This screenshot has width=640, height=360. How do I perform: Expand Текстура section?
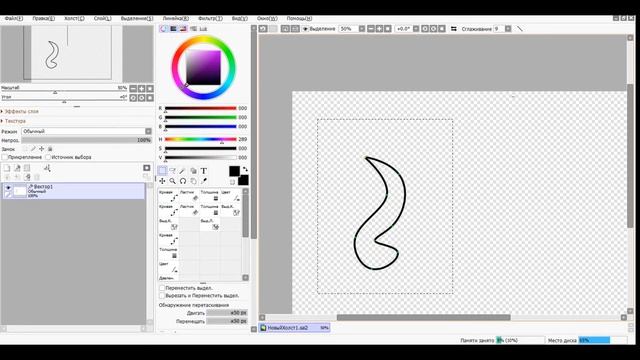tap(14, 121)
